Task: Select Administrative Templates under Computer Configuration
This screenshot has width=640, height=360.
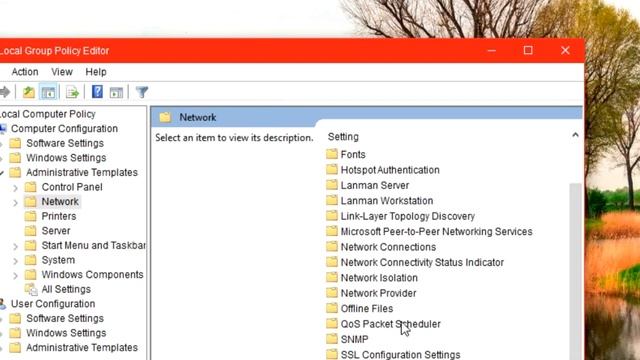Action: click(82, 172)
